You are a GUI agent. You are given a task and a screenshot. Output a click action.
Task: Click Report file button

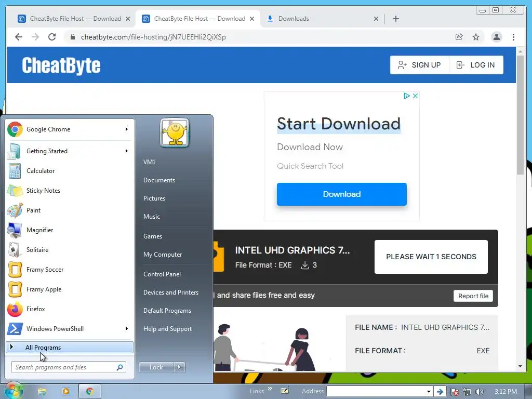[473, 296]
